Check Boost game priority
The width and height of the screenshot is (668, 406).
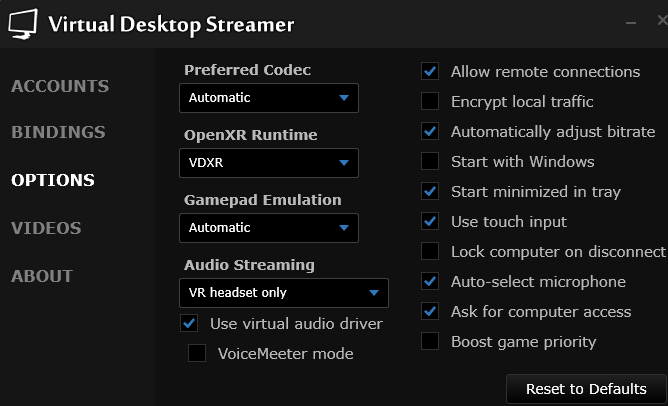(x=430, y=341)
